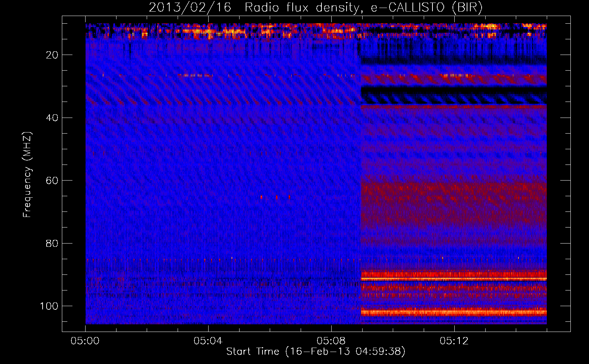Click the "Start Time (16-Feb-13 04:59:38)" x-axis label
The image size is (589, 364).
[x=316, y=352]
